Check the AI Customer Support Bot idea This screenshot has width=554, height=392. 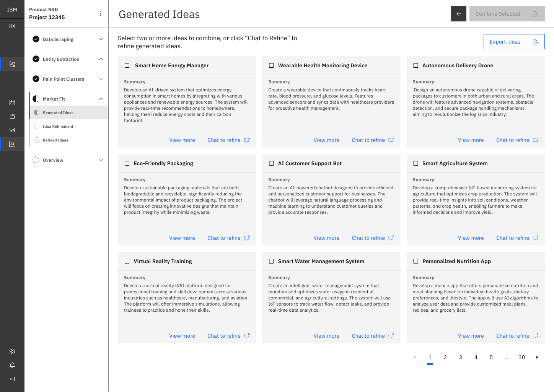(271, 163)
